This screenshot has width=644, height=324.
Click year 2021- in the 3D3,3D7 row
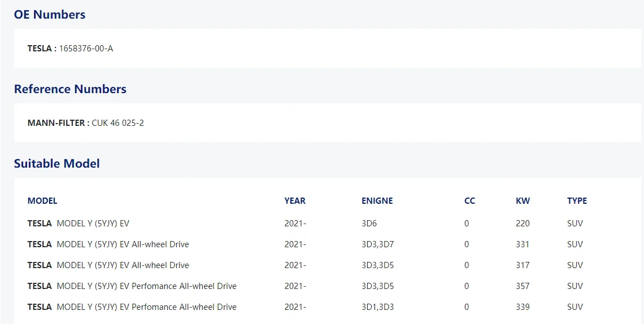tap(295, 244)
